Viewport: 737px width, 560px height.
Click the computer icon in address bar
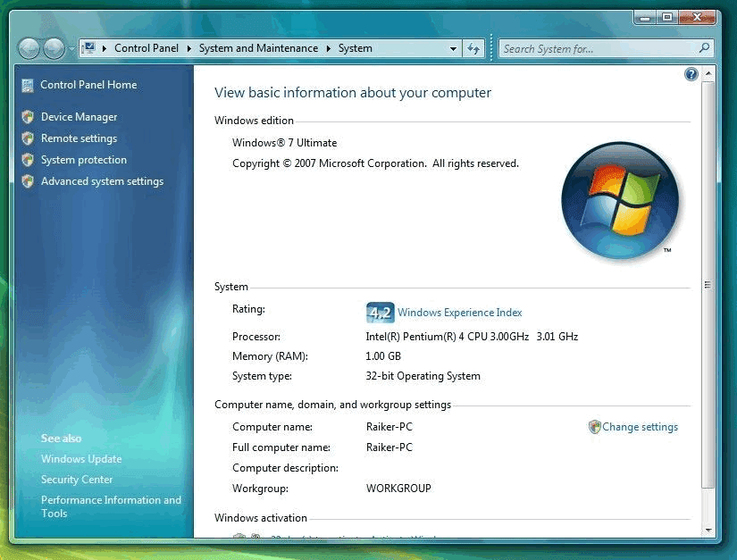[x=88, y=48]
